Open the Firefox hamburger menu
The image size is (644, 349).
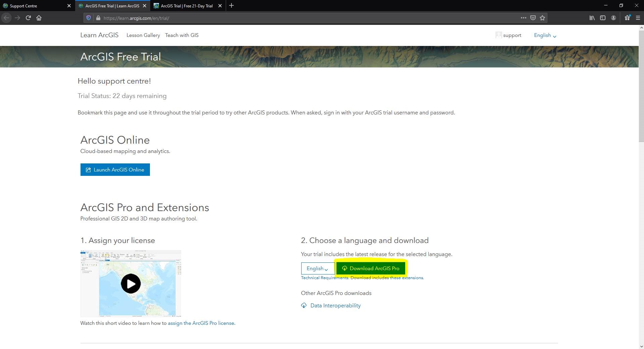pos(638,18)
